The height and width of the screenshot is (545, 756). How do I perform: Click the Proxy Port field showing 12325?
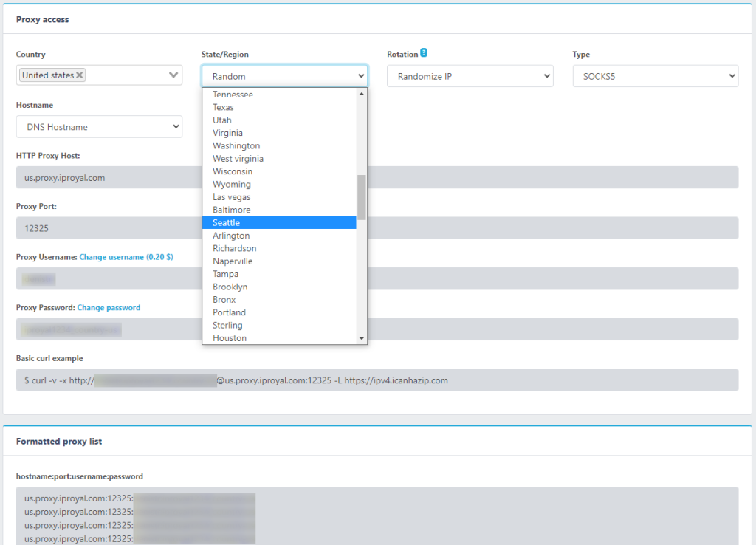pos(377,228)
